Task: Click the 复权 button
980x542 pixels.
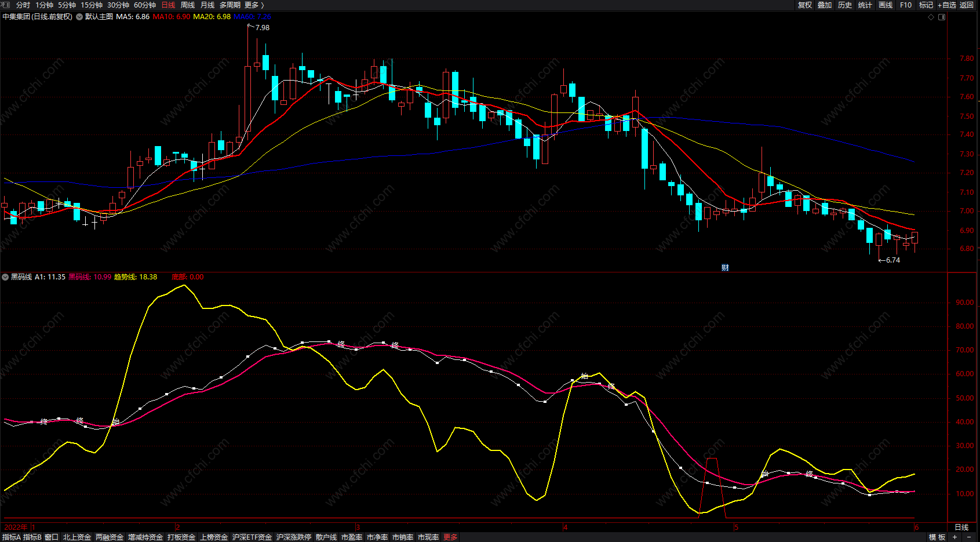Action: (804, 5)
